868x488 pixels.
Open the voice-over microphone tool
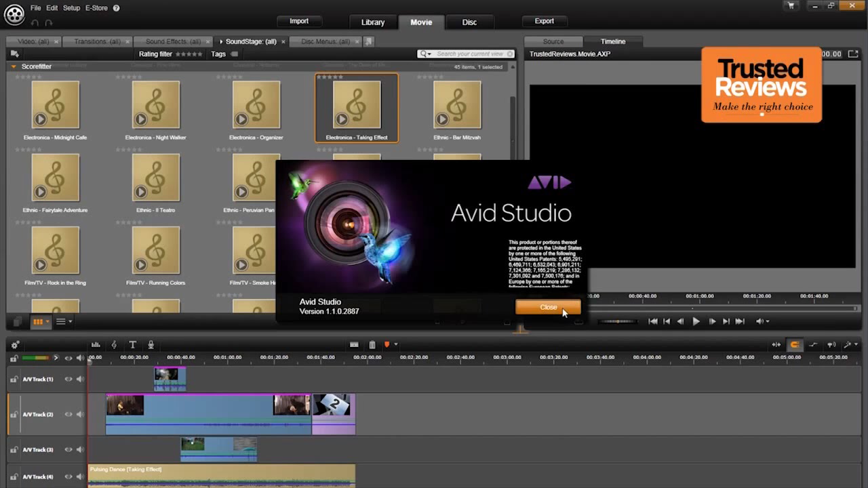pyautogui.click(x=151, y=345)
